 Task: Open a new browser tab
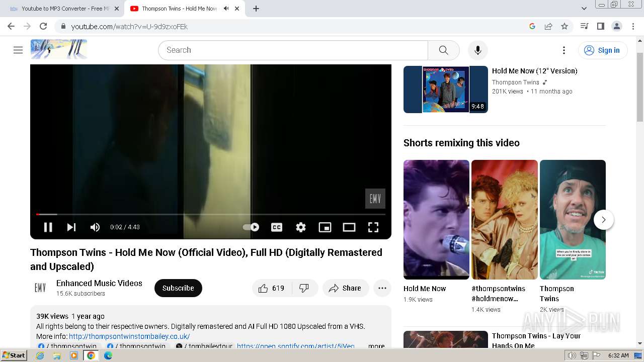(256, 9)
